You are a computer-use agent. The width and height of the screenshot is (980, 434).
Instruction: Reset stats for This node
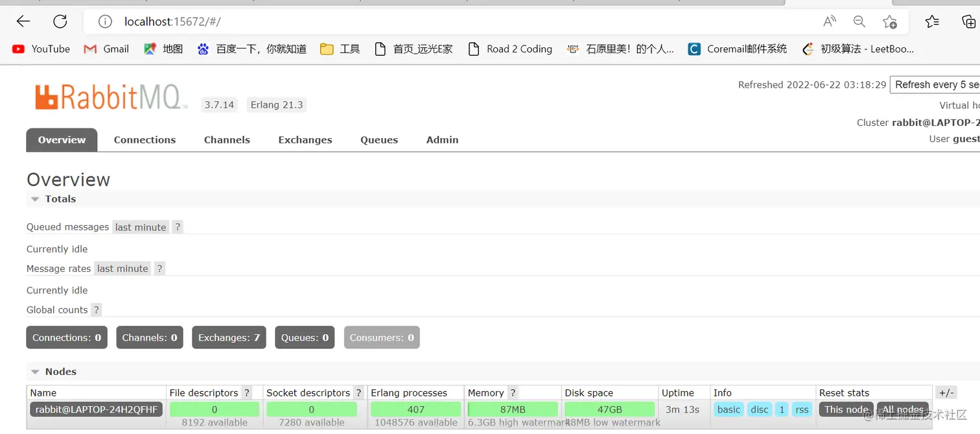coord(846,409)
